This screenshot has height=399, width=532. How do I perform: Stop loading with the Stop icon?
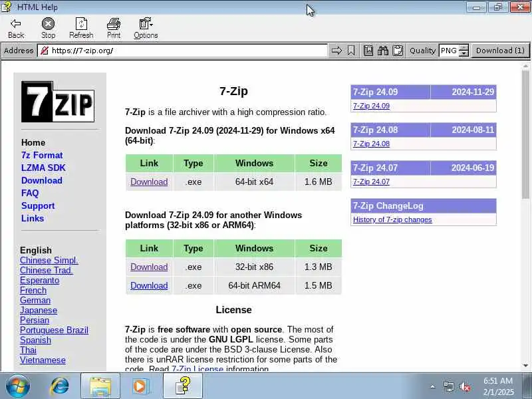click(48, 28)
